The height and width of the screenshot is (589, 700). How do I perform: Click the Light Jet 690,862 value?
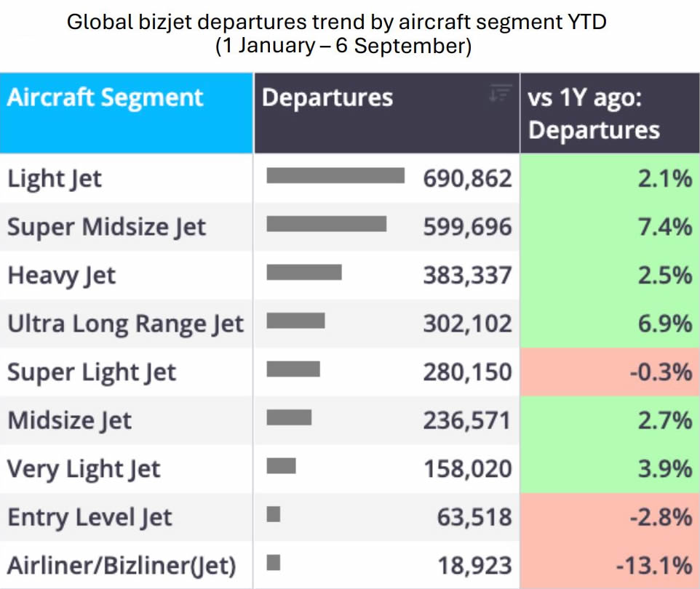[x=467, y=178]
